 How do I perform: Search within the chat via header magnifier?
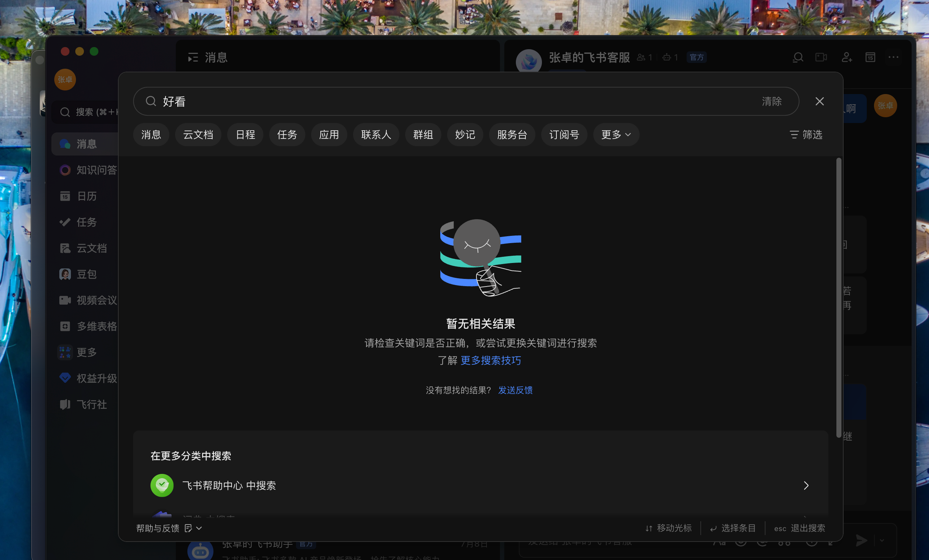point(798,57)
